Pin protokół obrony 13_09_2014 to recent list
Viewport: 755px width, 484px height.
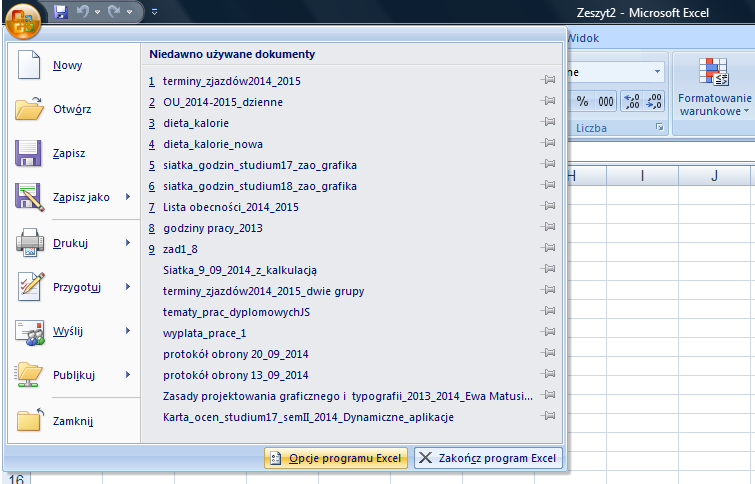pos(548,374)
